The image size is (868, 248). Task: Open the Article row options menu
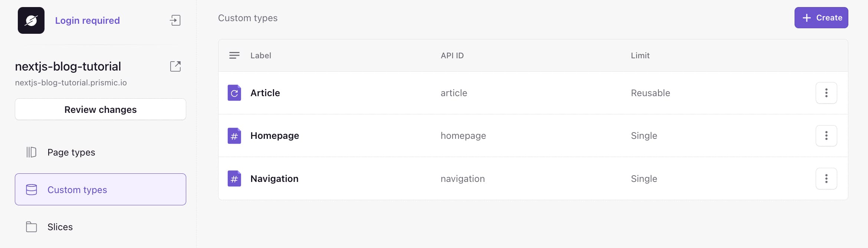[826, 93]
